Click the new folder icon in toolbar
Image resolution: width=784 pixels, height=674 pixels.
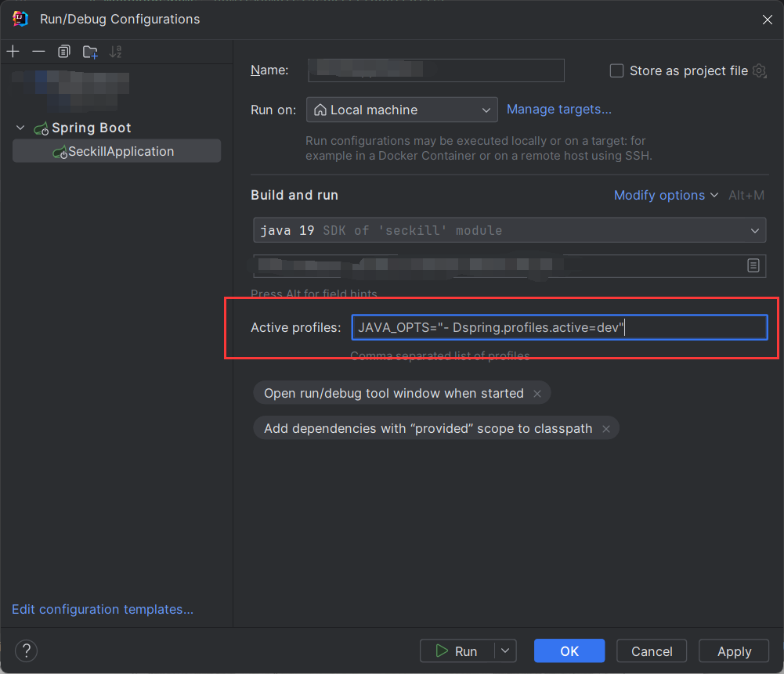coord(90,52)
